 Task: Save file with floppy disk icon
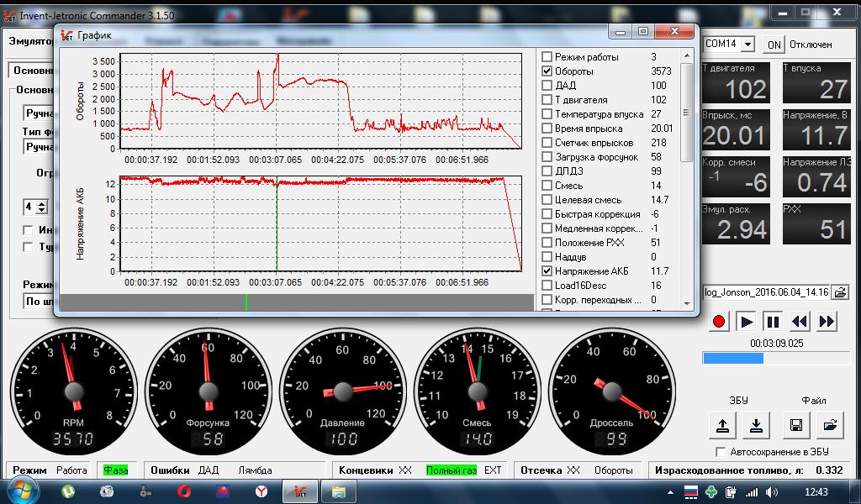796,425
